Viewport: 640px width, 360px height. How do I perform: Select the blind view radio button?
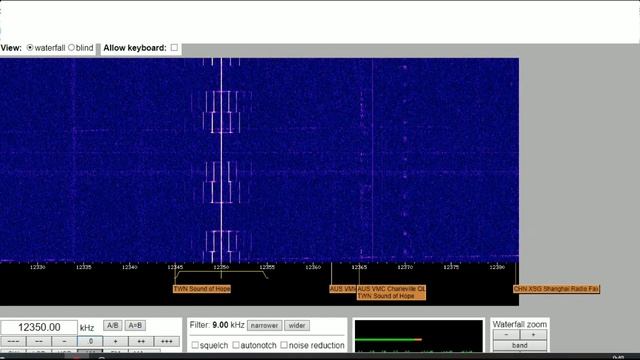(x=71, y=48)
